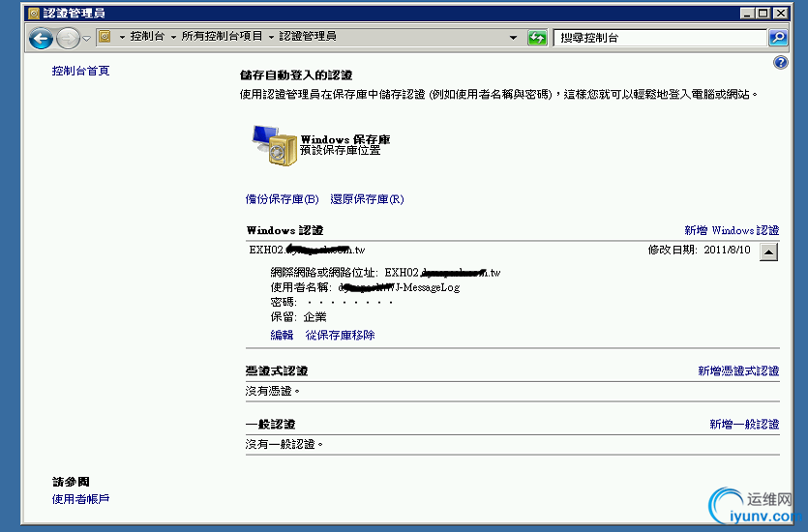This screenshot has width=808, height=532.
Task: Click the 沒有憑證。 text
Action: pyautogui.click(x=273, y=391)
